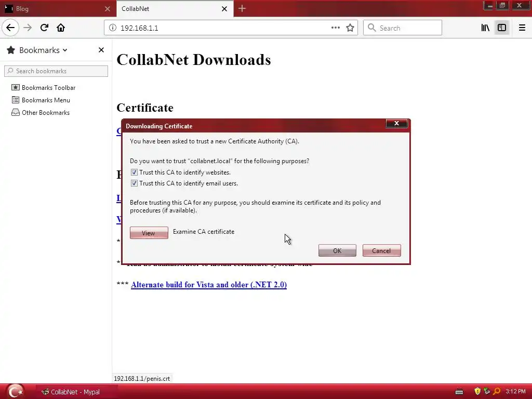Toggle the sidebar icon in toolbar

[502, 28]
